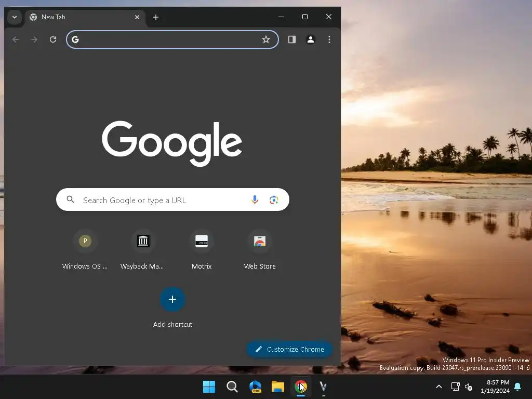Screen dimensions: 532x399
Task: Click the Google logo
Action: tap(172, 143)
